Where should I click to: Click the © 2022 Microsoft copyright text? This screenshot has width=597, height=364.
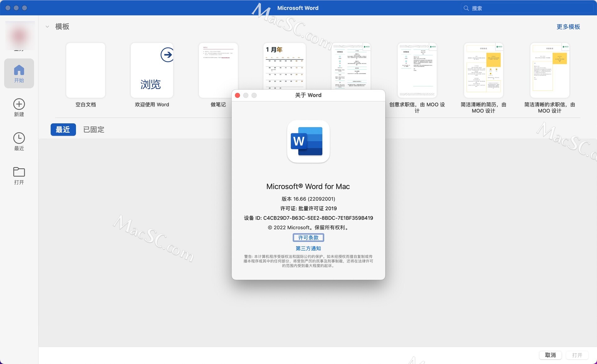tap(308, 228)
